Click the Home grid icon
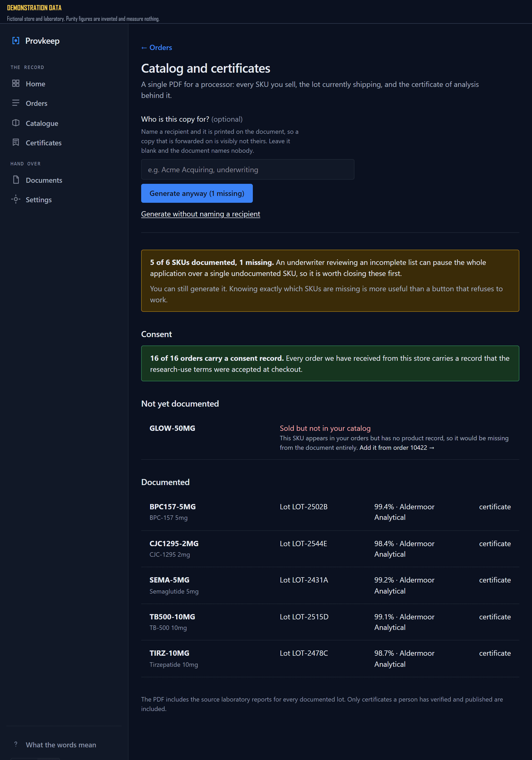The width and height of the screenshot is (532, 760). (x=16, y=83)
